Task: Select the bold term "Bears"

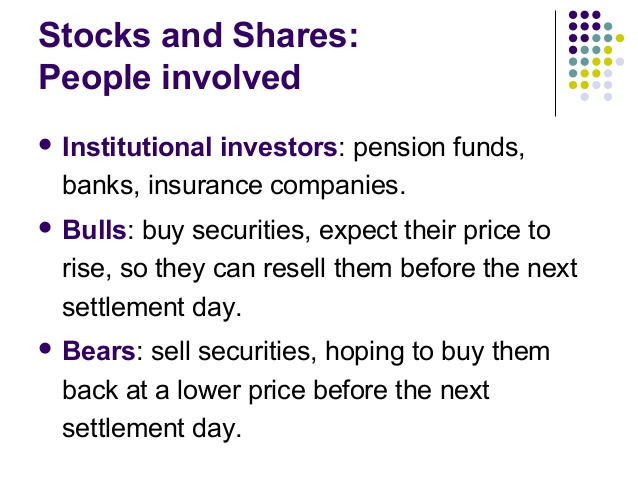Action: tap(99, 352)
